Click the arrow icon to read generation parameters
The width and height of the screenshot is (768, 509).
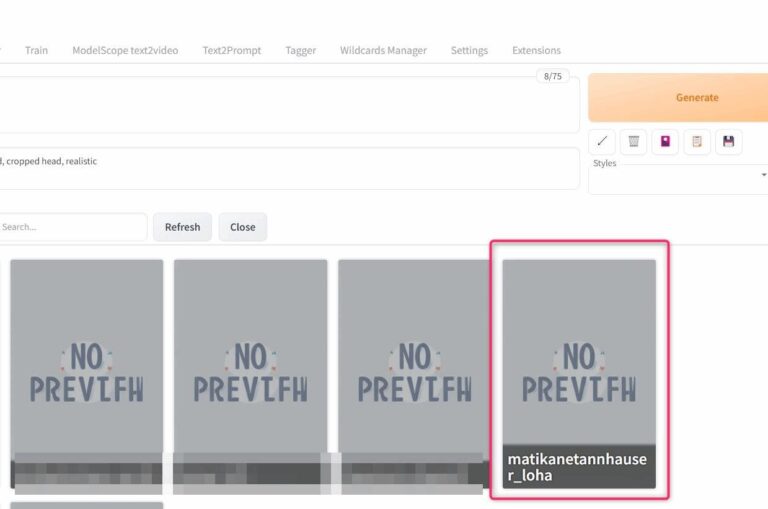point(601,142)
